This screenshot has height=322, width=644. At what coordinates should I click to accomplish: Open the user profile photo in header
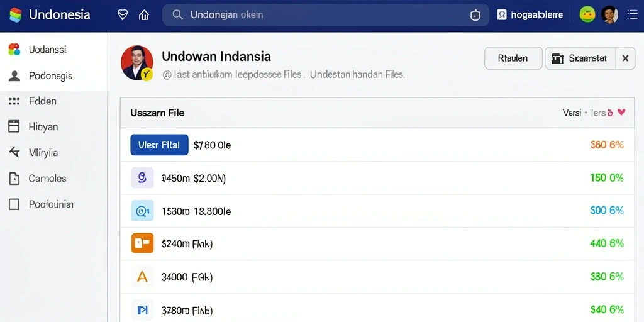coord(609,15)
